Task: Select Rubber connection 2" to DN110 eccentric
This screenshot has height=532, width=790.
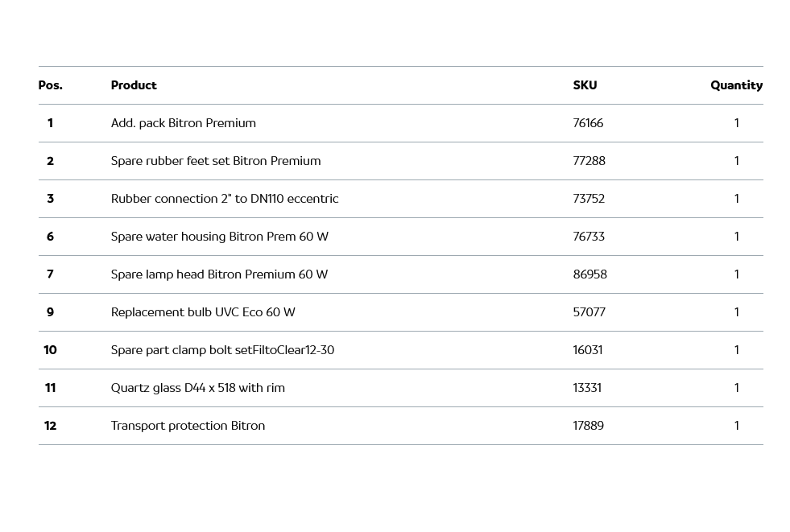Action: (x=225, y=199)
